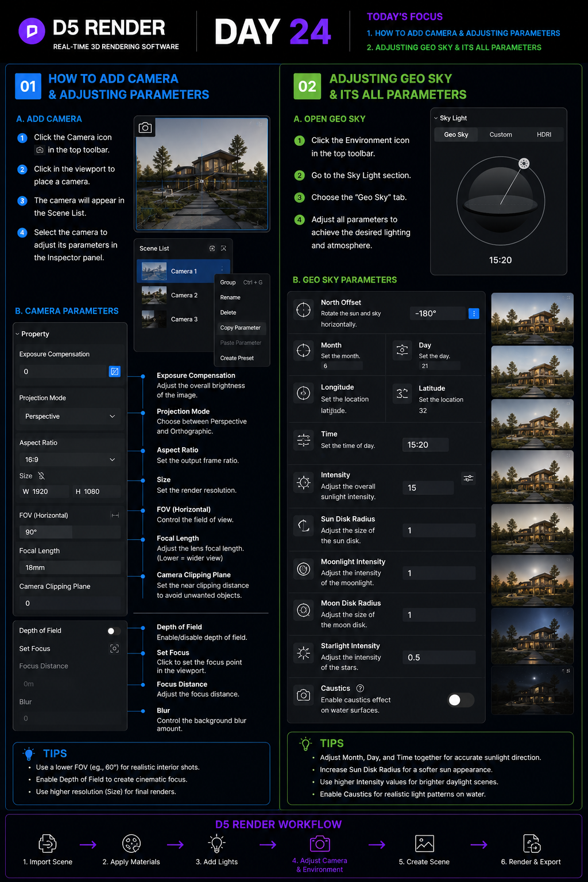Click the Focal Length 18mm field
588x882 pixels.
pyautogui.click(x=70, y=567)
